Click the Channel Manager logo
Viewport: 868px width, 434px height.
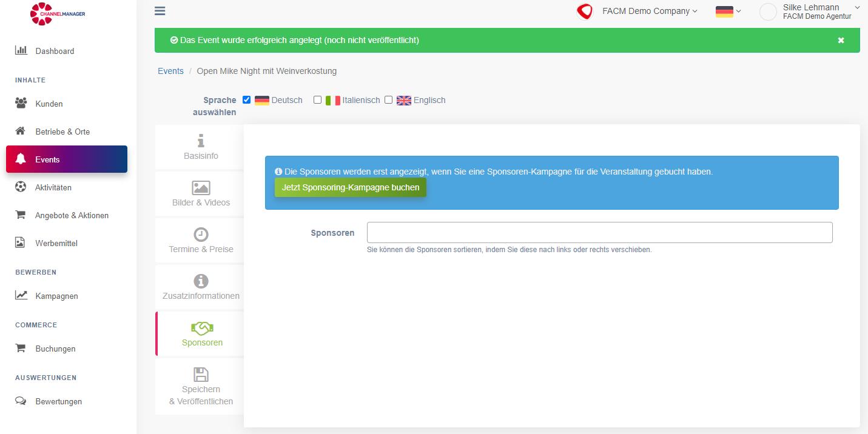[x=58, y=14]
